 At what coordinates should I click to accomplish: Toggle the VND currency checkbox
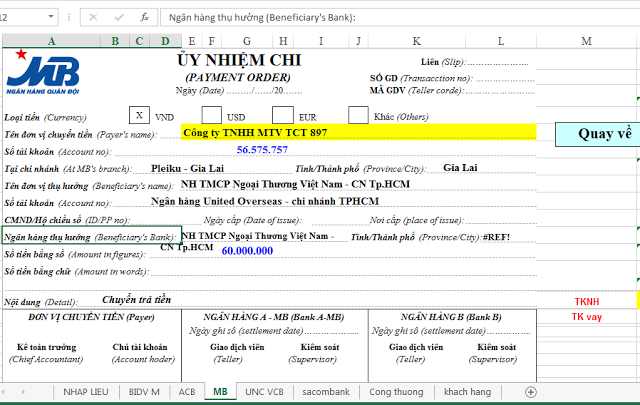pos(140,116)
